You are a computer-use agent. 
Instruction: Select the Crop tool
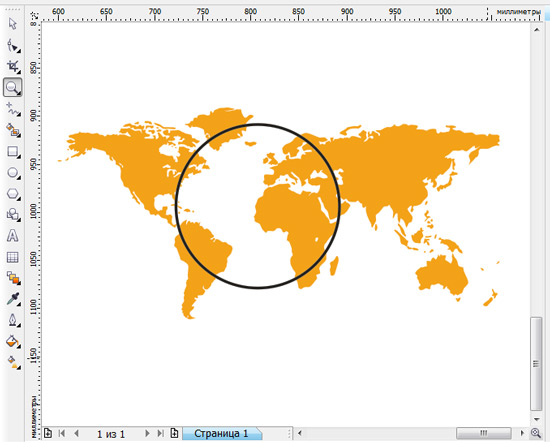click(x=13, y=66)
